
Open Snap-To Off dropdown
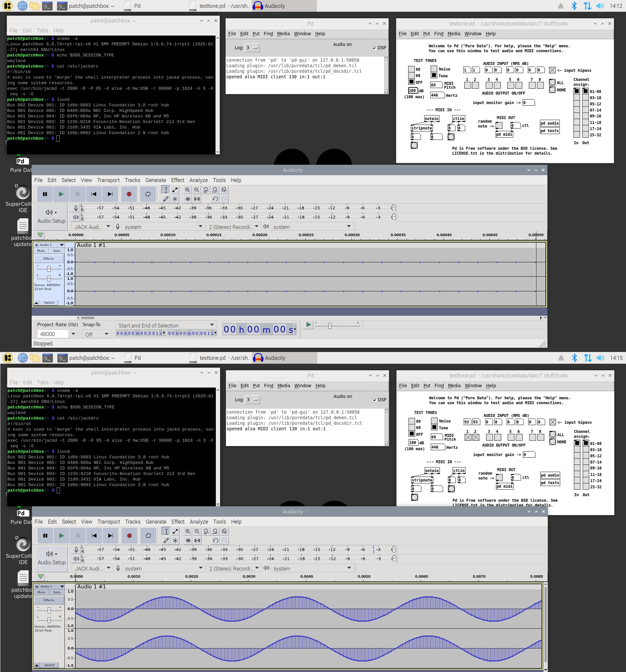[97, 334]
